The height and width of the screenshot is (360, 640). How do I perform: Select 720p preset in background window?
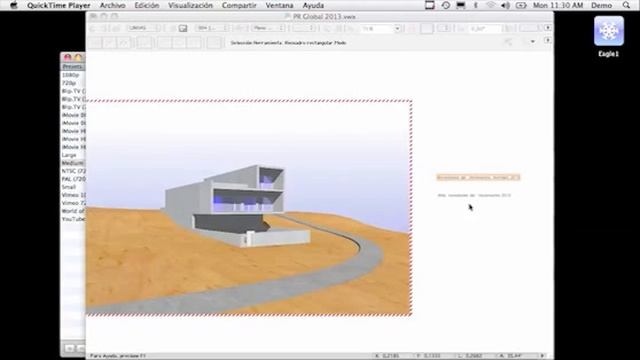(x=73, y=83)
